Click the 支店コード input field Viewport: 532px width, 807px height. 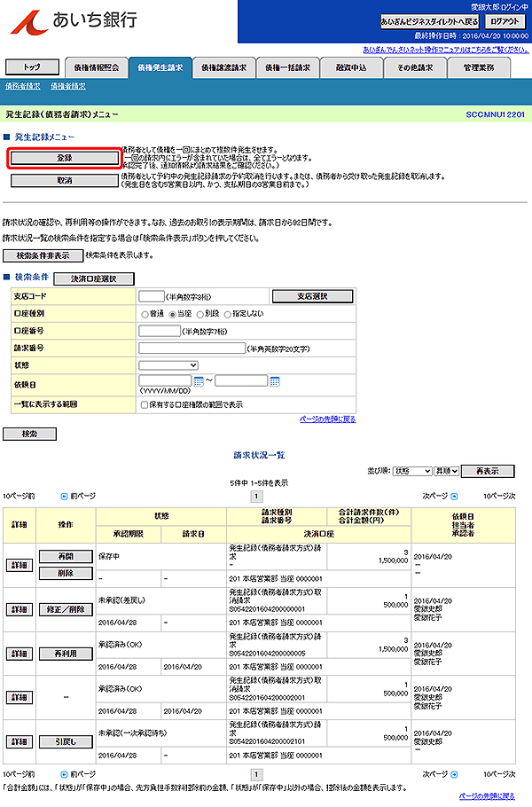point(152,296)
